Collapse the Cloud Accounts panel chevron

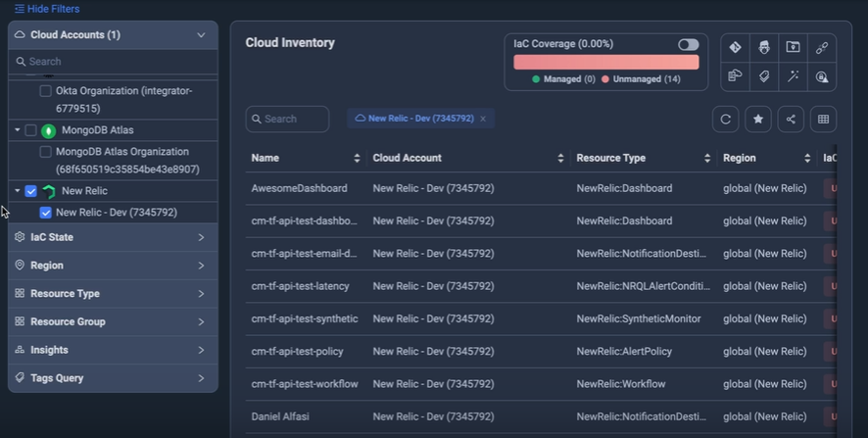pos(201,35)
